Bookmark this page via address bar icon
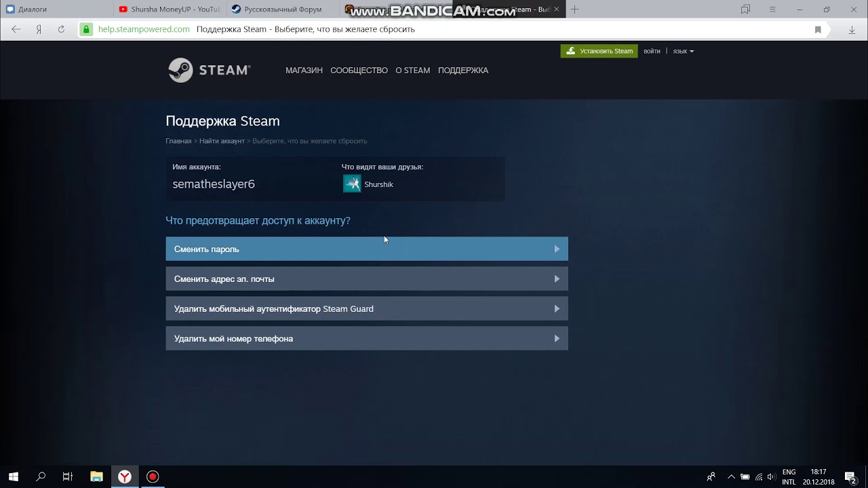868x488 pixels. 818,30
